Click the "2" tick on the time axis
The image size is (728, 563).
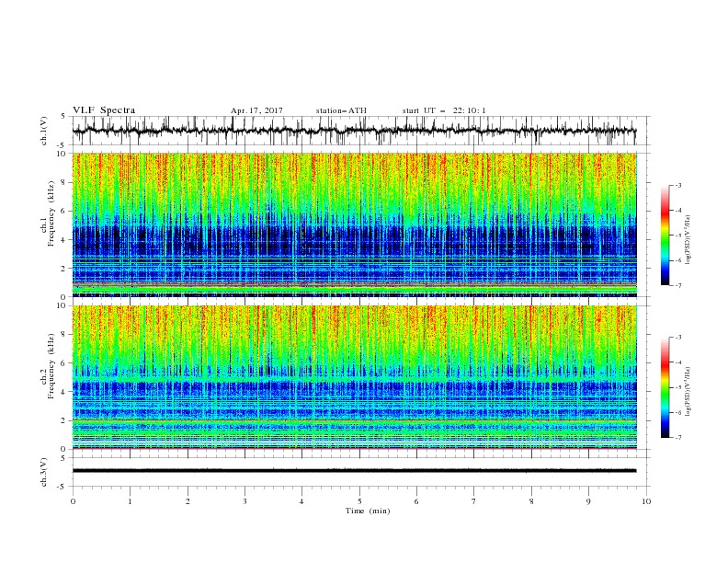(188, 501)
